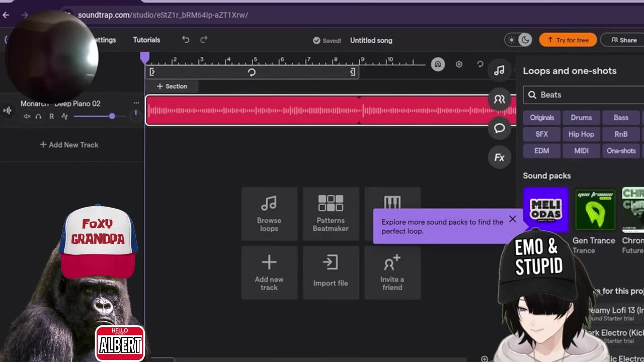Click the playhead marker at timeline start
The image size is (644, 362).
[x=145, y=58]
